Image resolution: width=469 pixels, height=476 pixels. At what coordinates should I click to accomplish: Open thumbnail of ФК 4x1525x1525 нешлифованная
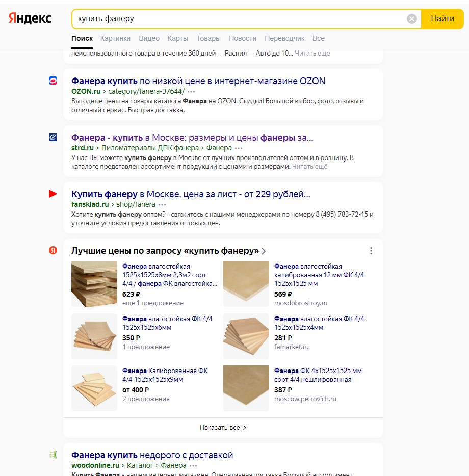tap(246, 388)
